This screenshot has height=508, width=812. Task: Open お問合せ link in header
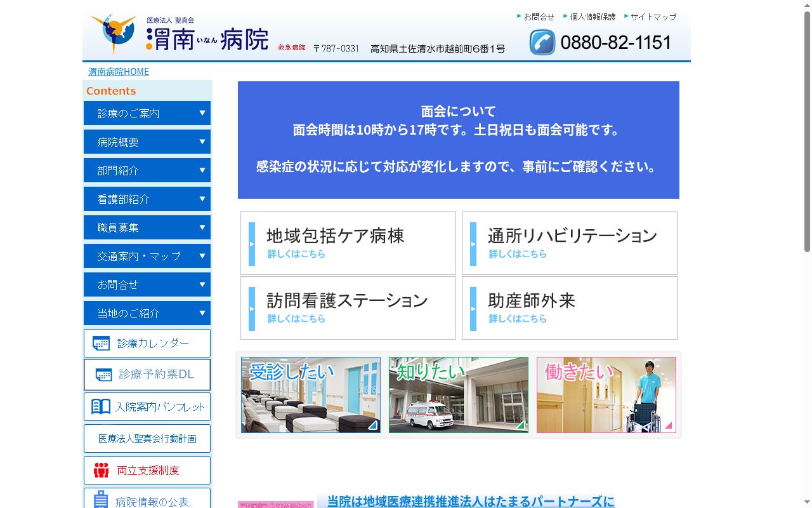pos(539,17)
